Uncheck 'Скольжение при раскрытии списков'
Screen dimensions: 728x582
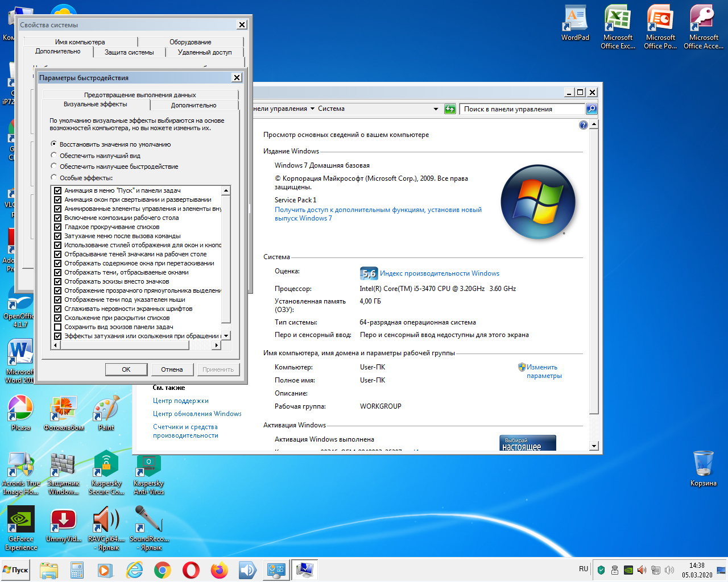pos(57,318)
